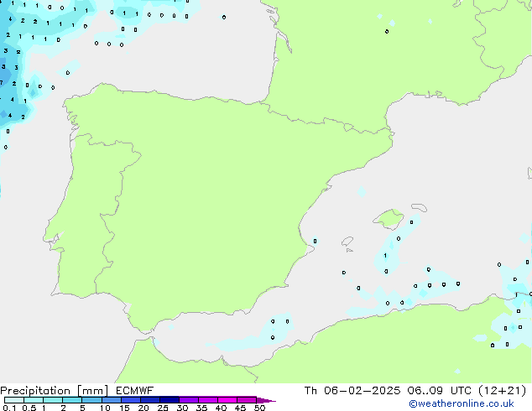Click the forecast date Th 06-02-2025

[347, 390]
